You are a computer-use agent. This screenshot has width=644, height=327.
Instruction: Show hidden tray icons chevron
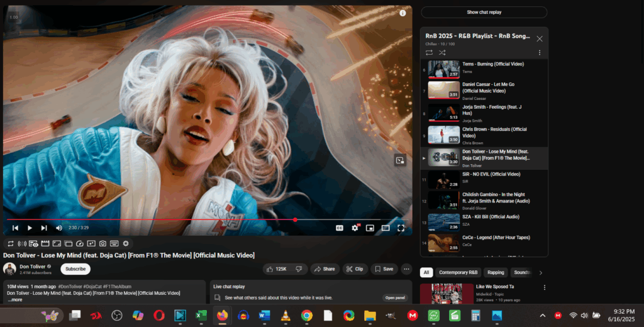tap(543, 316)
